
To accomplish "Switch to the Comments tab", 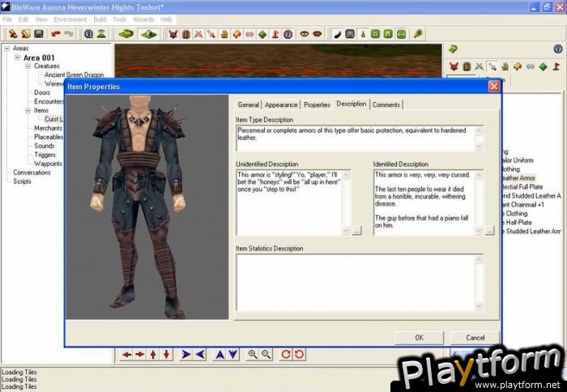I will 386,104.
